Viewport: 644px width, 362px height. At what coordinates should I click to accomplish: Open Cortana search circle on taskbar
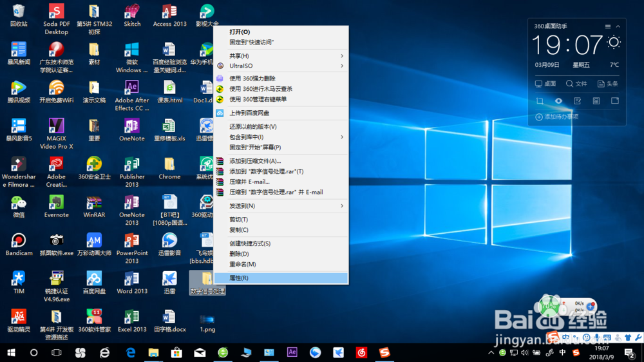(33, 352)
